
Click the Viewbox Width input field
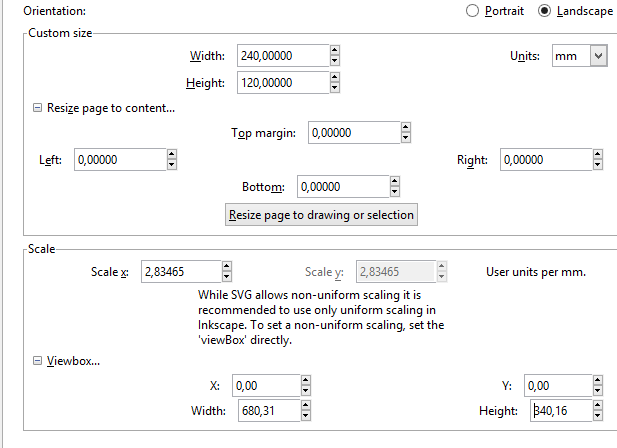(x=265, y=410)
